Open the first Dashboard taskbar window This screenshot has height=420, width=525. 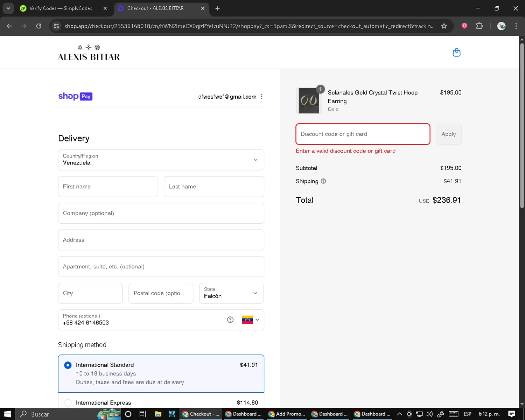(x=244, y=414)
